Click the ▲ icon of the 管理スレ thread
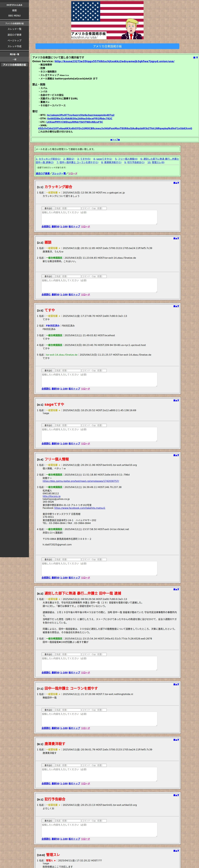Screen dimensions: 199x868 176,851
